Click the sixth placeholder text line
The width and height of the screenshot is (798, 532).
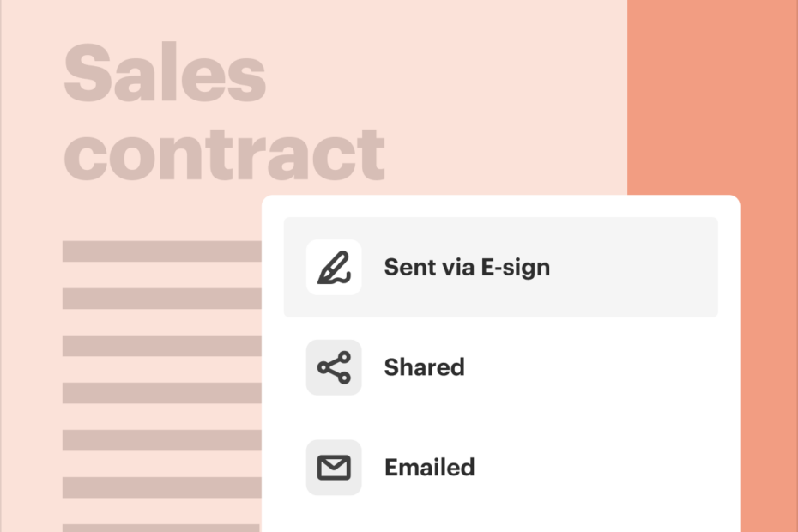(x=161, y=487)
